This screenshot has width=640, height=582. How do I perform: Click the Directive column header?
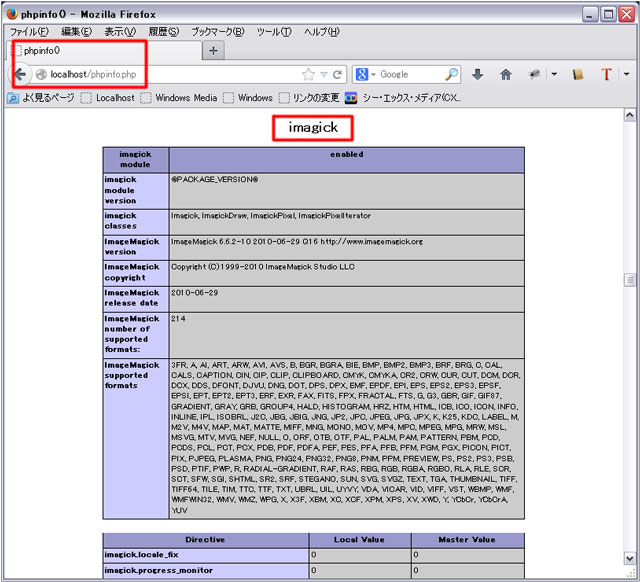pos(206,540)
